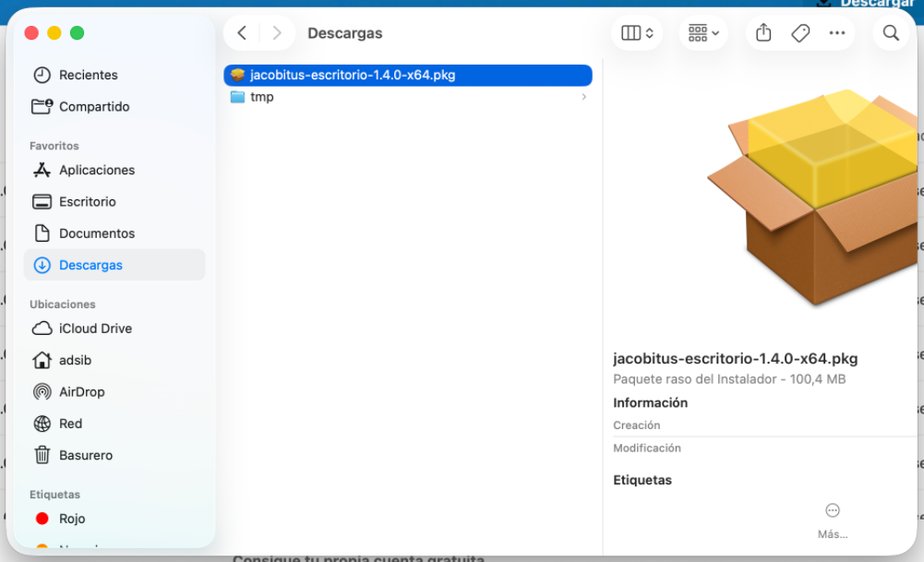Click the tag icon to edit tags
The image size is (924, 562).
(x=800, y=33)
